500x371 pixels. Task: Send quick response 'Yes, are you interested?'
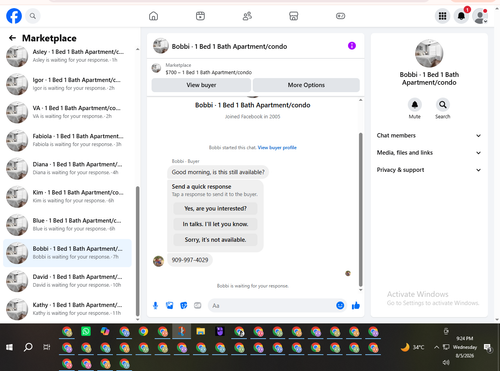pos(215,209)
